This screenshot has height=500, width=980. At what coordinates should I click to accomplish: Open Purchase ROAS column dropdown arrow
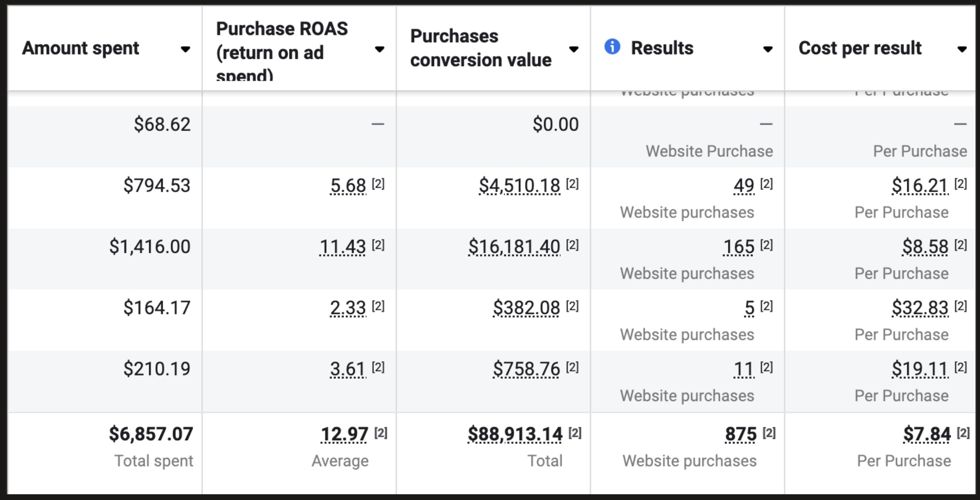click(380, 49)
